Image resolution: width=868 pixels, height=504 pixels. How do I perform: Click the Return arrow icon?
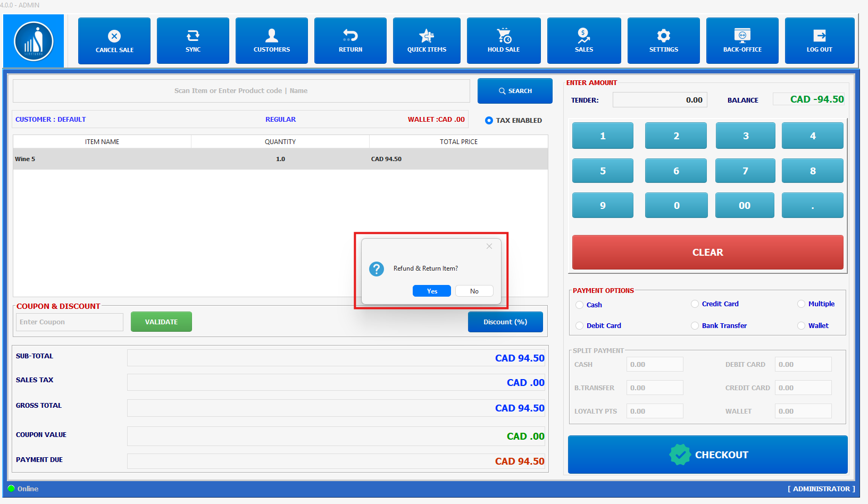click(x=350, y=36)
